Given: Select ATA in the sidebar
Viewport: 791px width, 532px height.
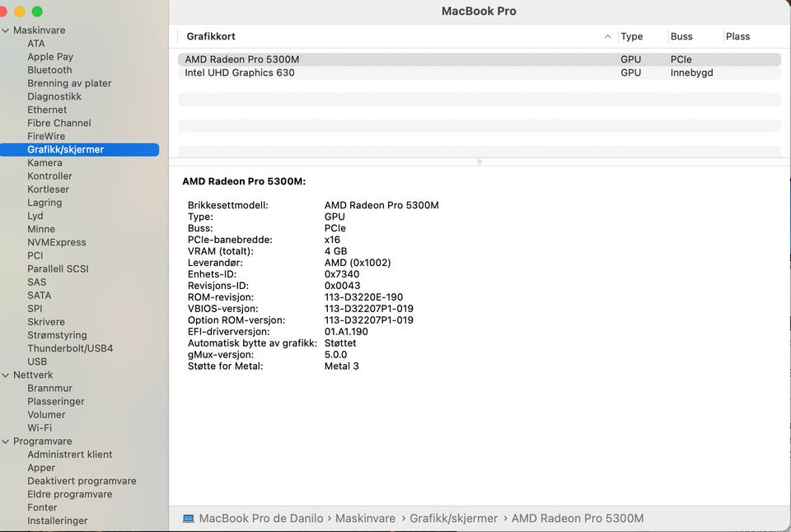Looking at the screenshot, I should (35, 44).
